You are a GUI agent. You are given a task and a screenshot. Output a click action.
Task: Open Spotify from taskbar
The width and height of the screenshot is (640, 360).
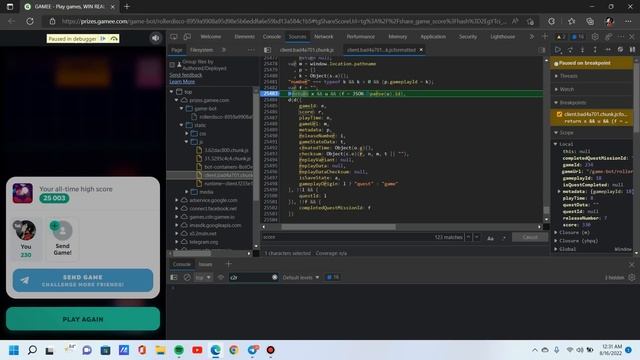tap(179, 350)
